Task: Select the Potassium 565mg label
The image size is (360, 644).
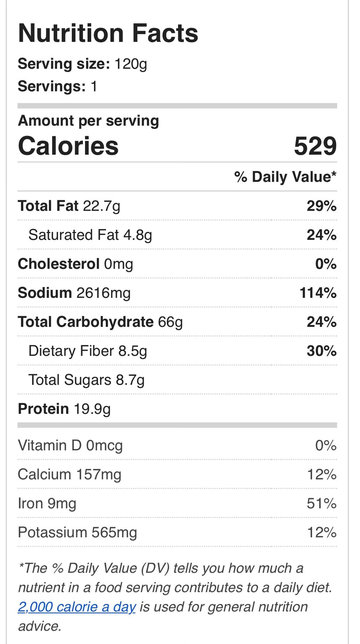Action: tap(77, 533)
